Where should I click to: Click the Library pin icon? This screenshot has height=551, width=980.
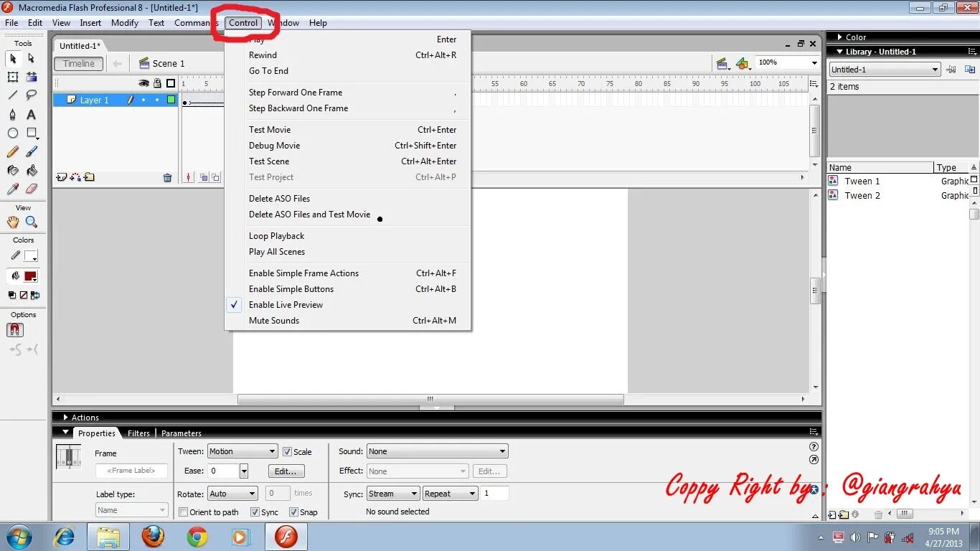pos(951,70)
